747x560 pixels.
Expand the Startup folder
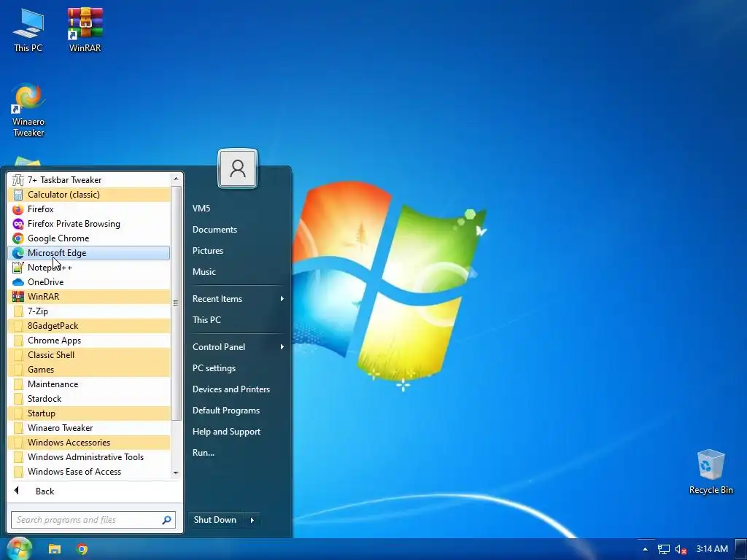89,413
